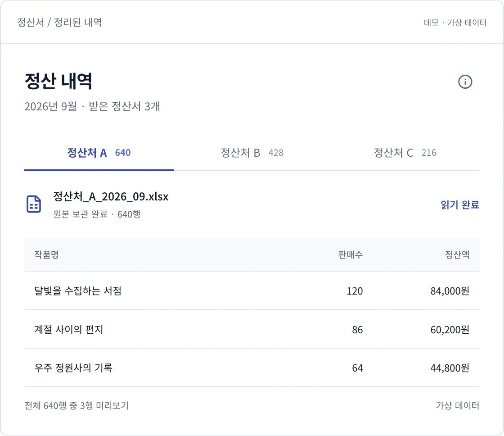
Task: Click the spreadsheet file icon
Action: click(34, 204)
